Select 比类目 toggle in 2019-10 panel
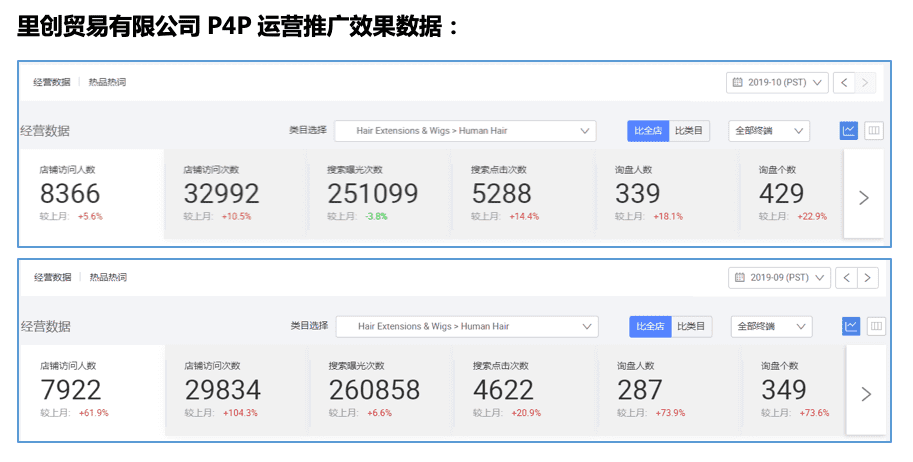This screenshot has width=913, height=462. 689,131
